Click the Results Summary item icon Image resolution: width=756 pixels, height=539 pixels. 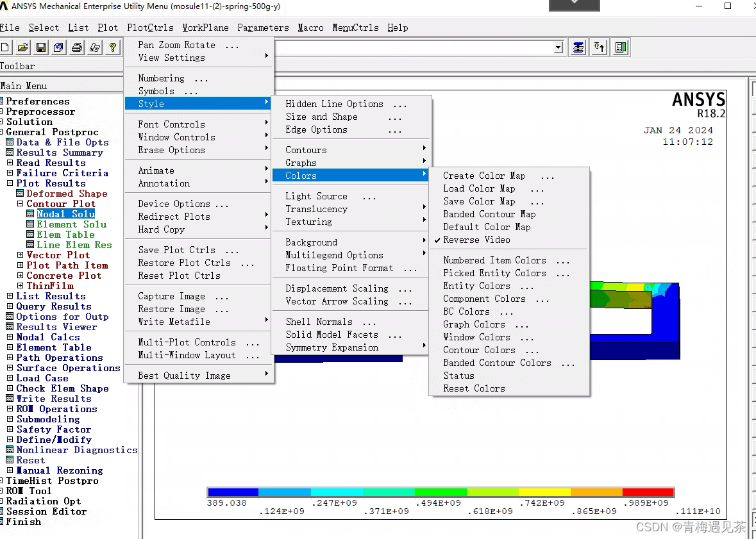10,153
